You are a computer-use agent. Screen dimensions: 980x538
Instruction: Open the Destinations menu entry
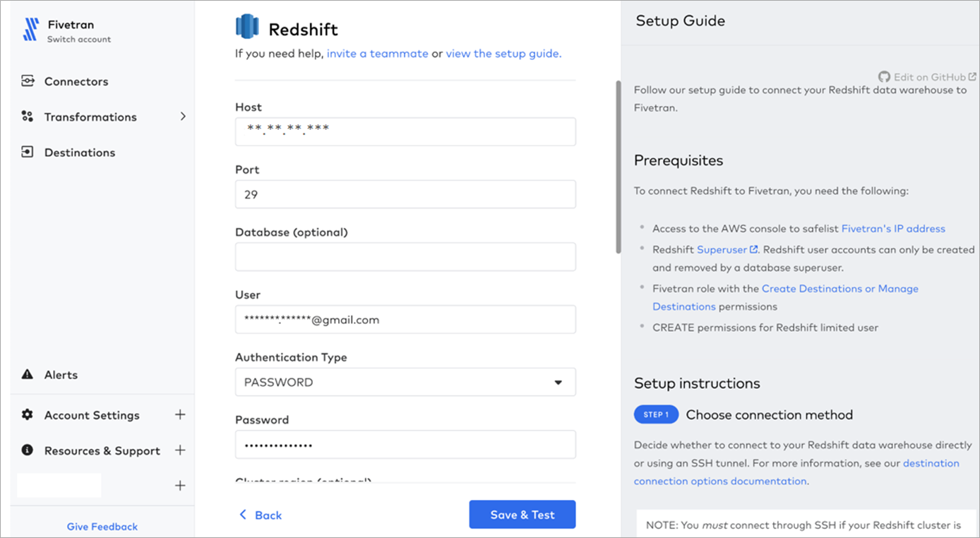click(79, 152)
